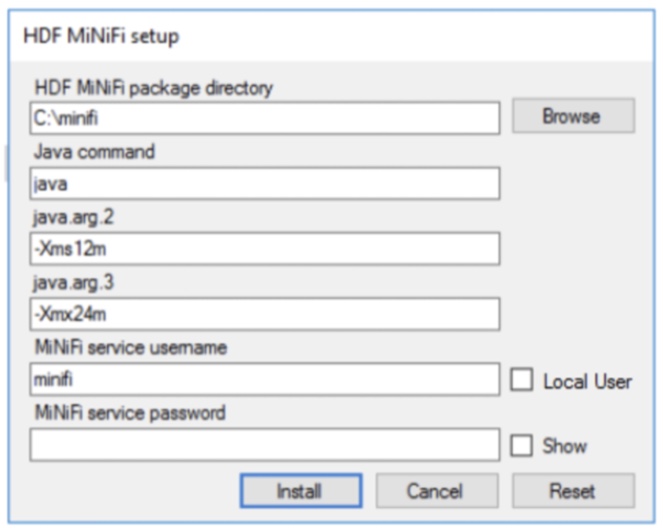
Task: Click the 'Java command' label text
Action: pos(94,153)
